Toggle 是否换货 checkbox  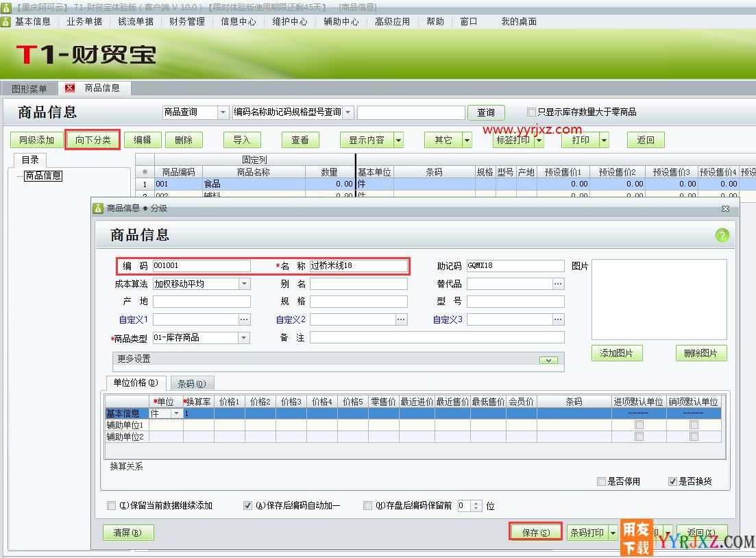(672, 481)
